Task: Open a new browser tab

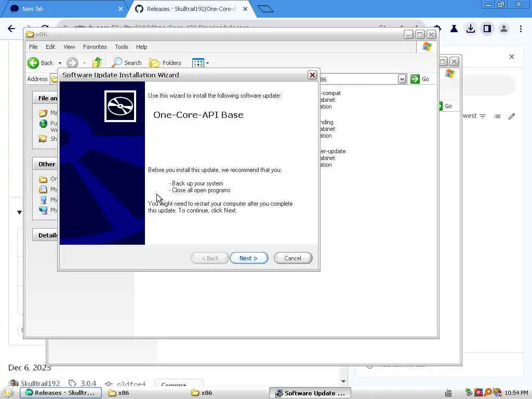Action: 265,9
